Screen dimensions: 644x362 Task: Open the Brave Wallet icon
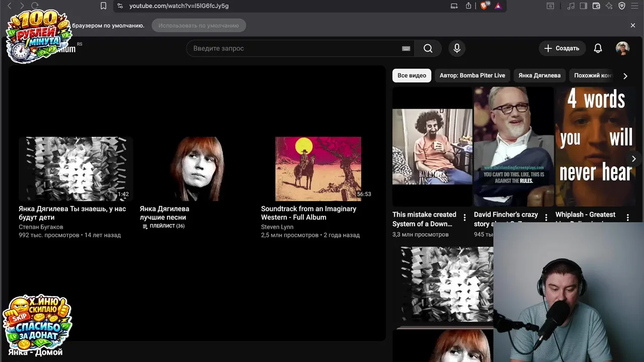coord(596,6)
